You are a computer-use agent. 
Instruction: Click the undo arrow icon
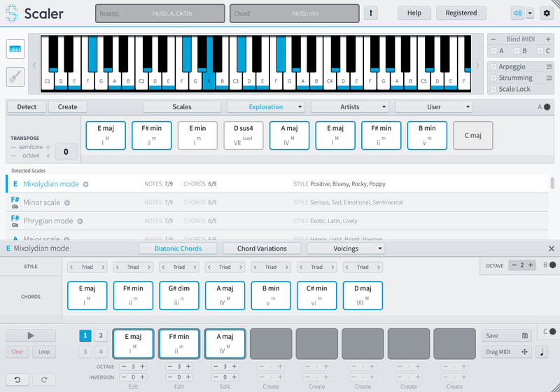(x=17, y=379)
